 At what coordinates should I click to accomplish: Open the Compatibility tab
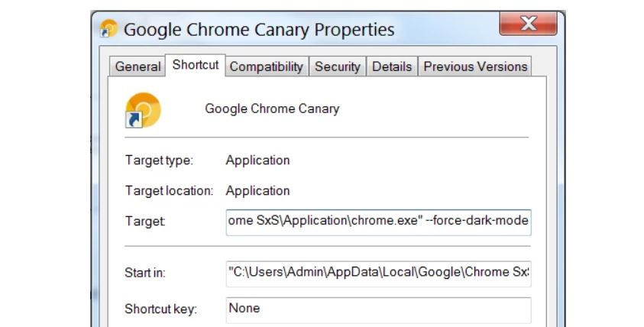[x=267, y=67]
